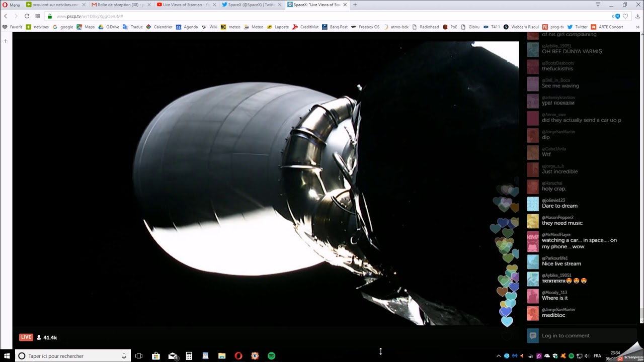Switch to the Live Views of Starman tab

[x=182, y=5]
